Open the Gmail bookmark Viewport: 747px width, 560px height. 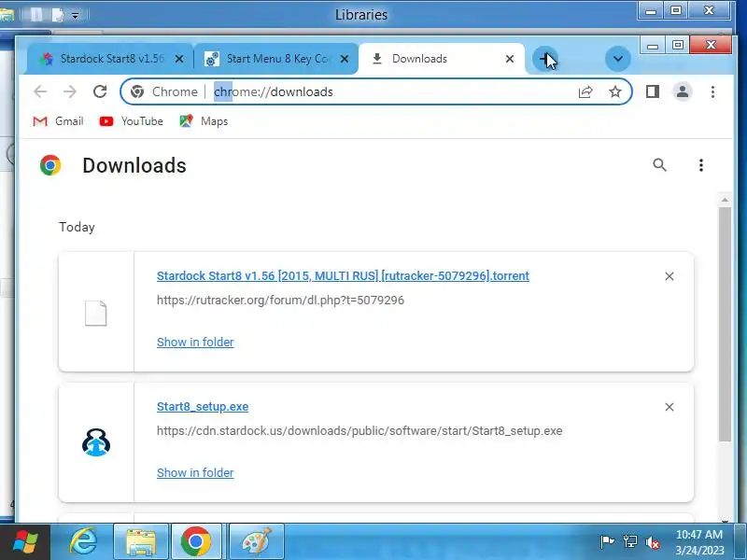[58, 121]
